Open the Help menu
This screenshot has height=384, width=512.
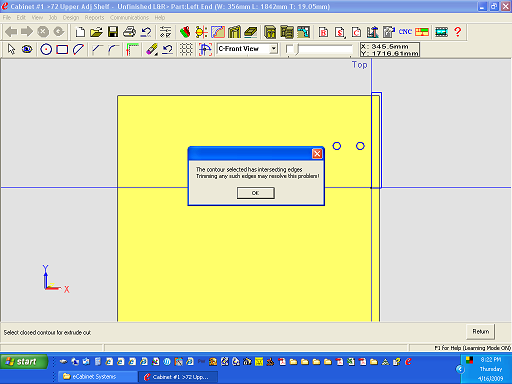pyautogui.click(x=160, y=17)
